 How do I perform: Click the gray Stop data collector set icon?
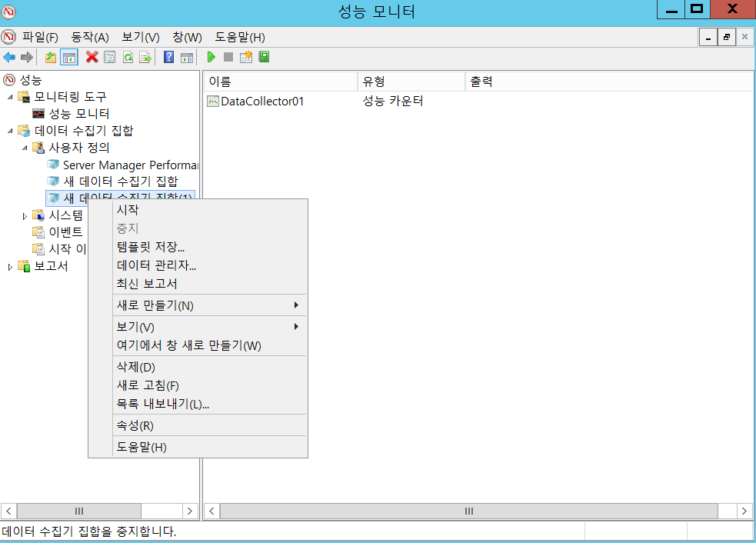228,58
